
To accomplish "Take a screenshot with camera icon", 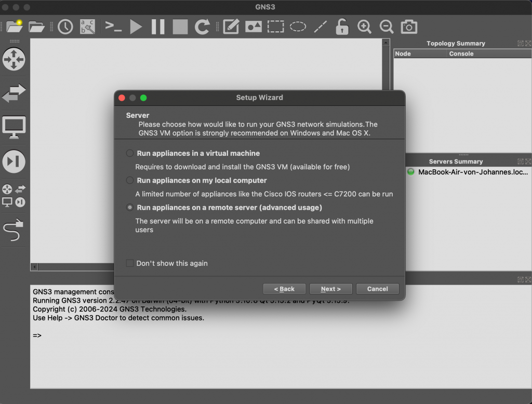I will coord(409,26).
